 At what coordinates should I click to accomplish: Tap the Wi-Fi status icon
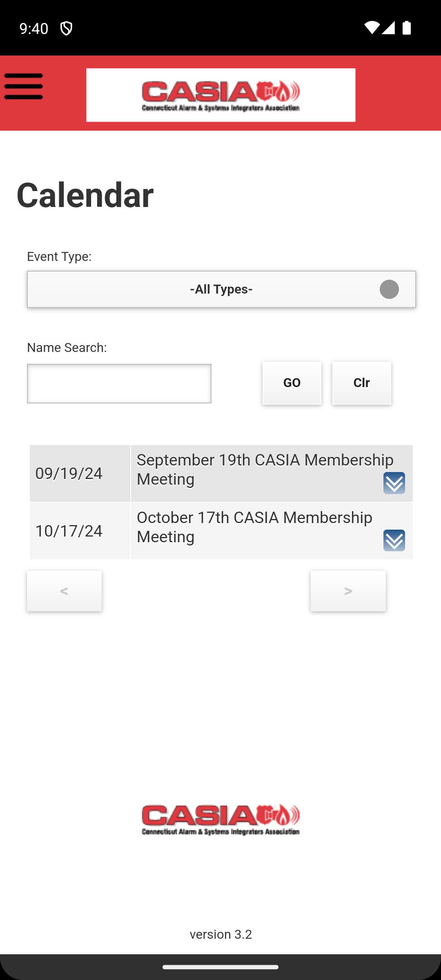372,28
